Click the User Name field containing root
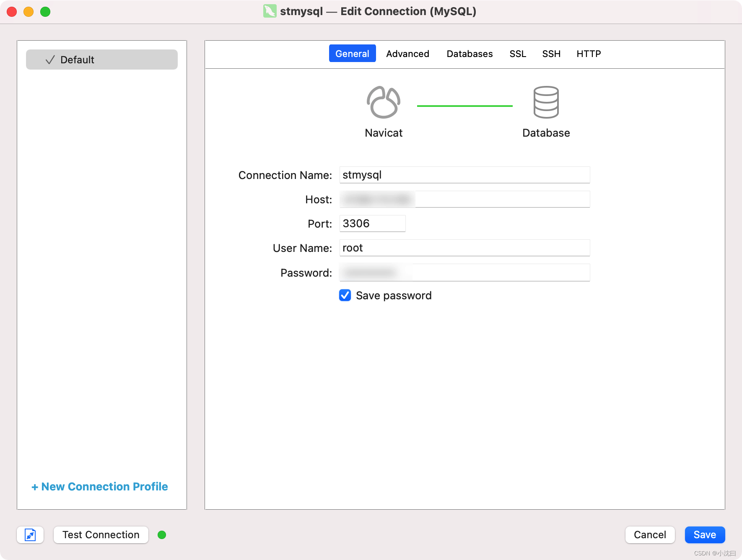Viewport: 742px width, 560px height. coord(464,248)
